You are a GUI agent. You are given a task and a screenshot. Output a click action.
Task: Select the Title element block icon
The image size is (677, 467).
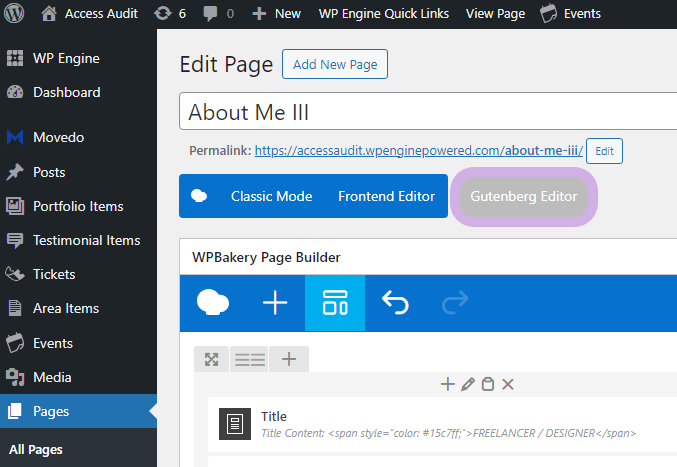(235, 424)
